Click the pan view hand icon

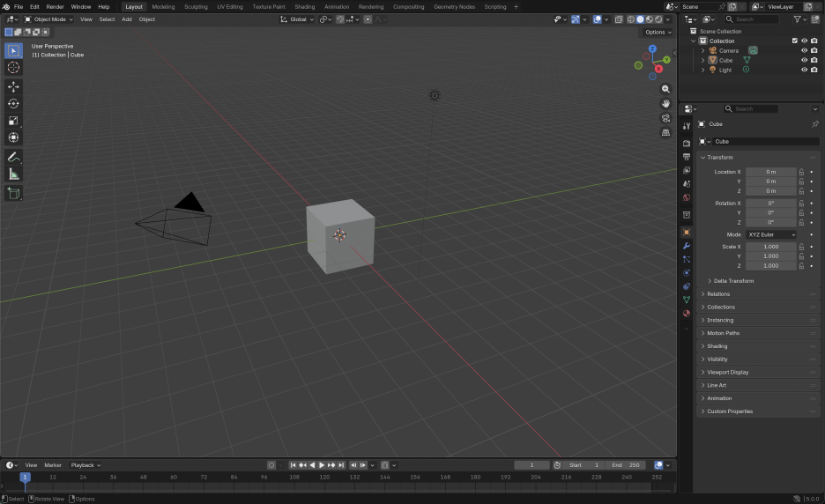coord(665,104)
